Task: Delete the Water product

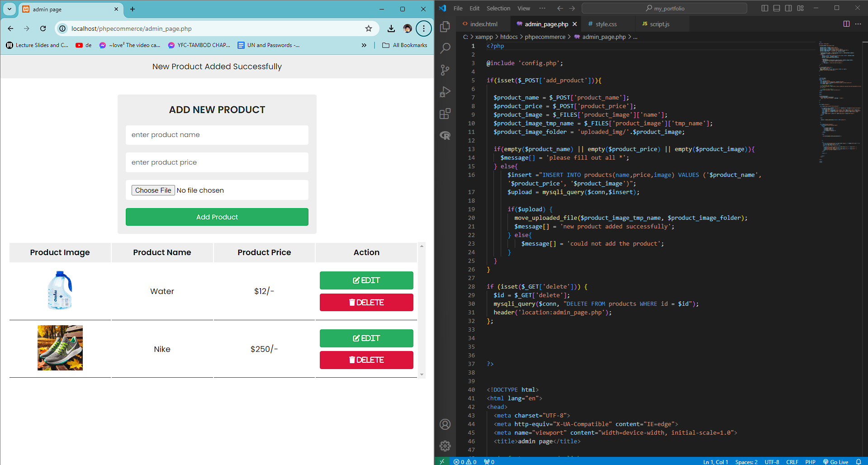Action: (366, 303)
